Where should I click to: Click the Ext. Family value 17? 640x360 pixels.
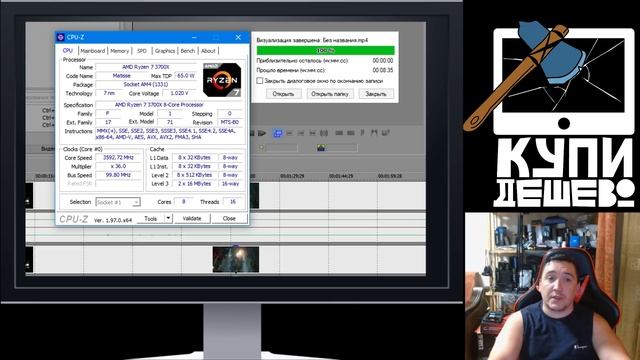pos(108,122)
